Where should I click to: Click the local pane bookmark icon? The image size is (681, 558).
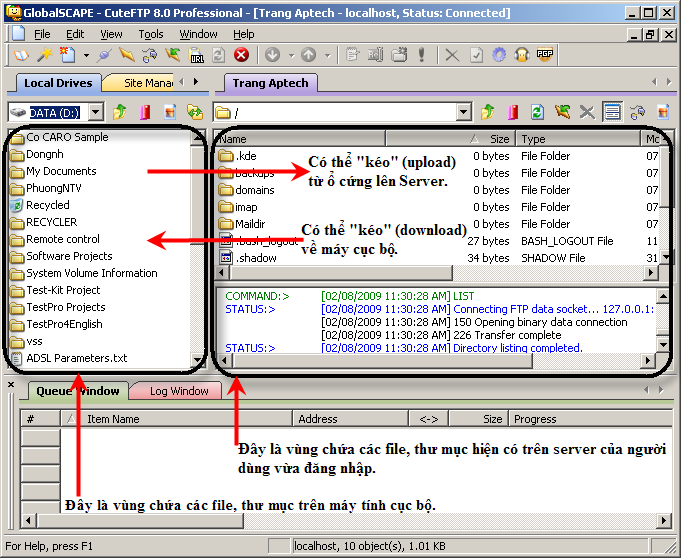145,112
